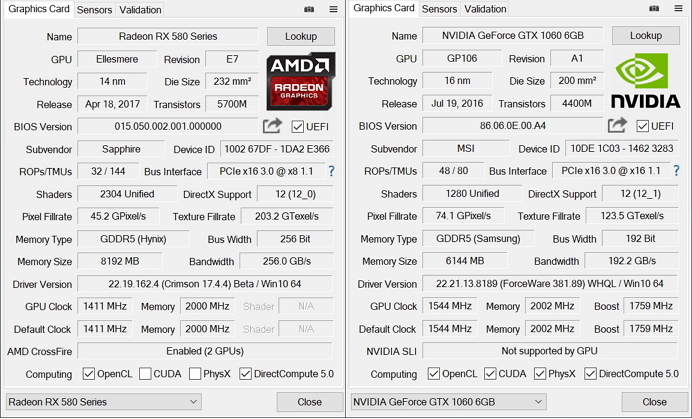Click the BIOS share icon in NVIDIA window
Image resolution: width=692 pixels, height=419 pixels.
point(618,125)
